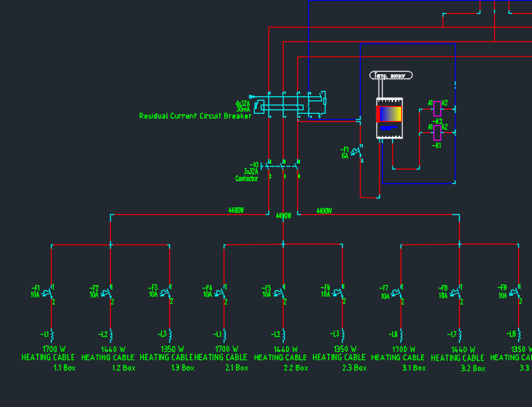Click '1350 W' text above 2.3 Box
This screenshot has height=407, width=532.
click(345, 349)
